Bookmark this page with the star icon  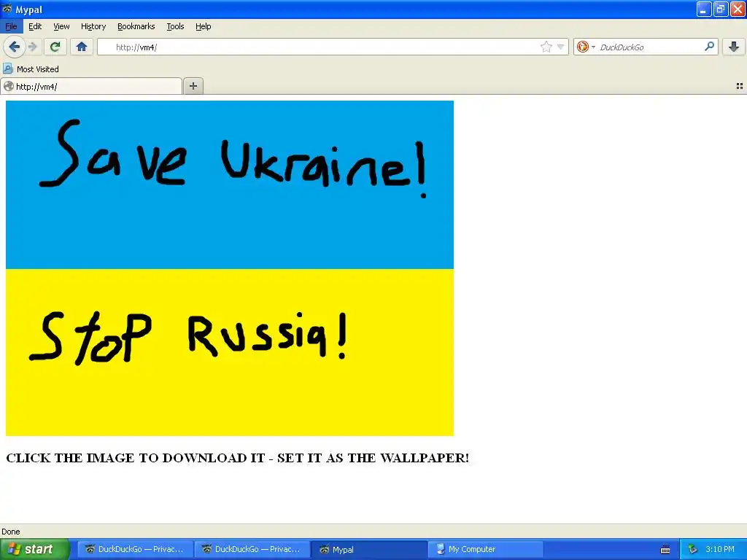(546, 47)
